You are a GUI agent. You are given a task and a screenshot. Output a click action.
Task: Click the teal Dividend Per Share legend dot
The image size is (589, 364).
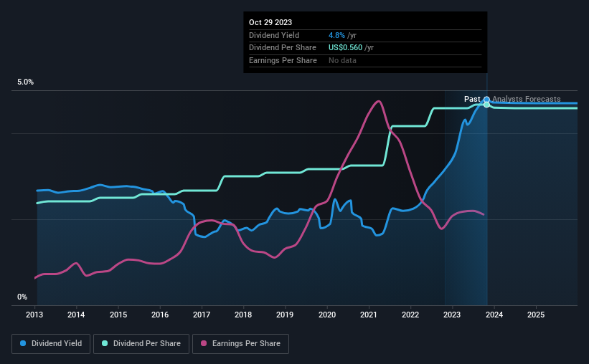[105, 343]
